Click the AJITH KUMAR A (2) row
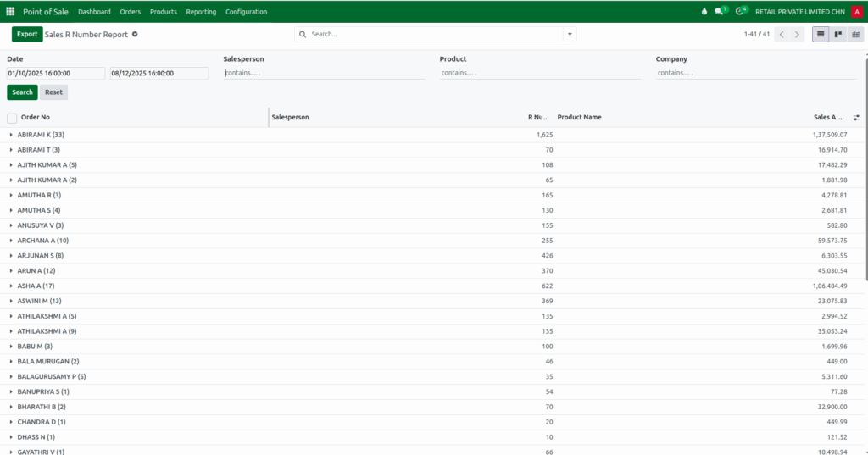The image size is (868, 455). point(431,180)
